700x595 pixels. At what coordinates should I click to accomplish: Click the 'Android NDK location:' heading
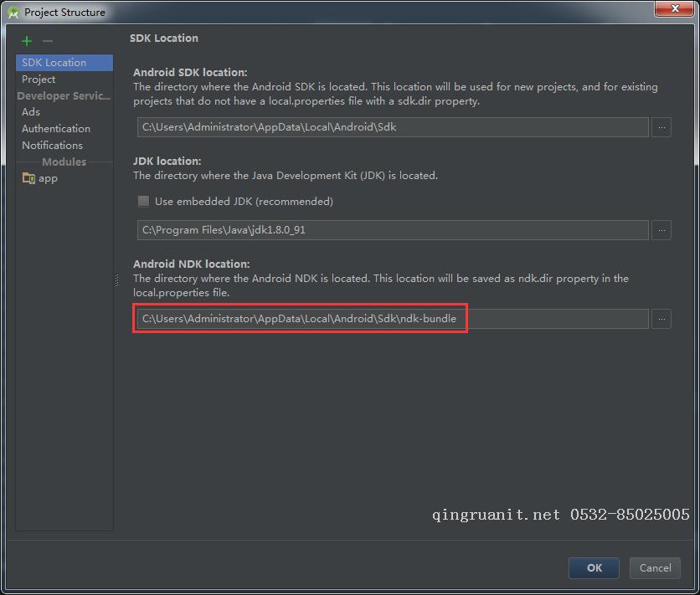pos(192,264)
